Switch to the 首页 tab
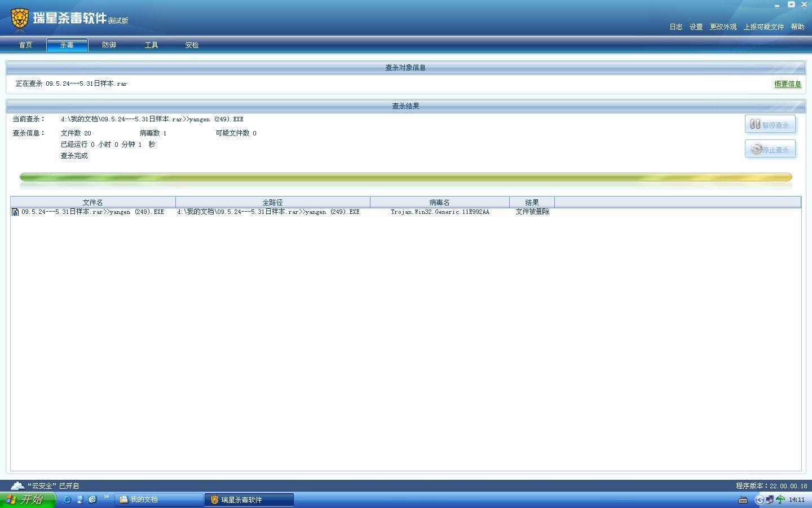This screenshot has height=508, width=812. pos(25,45)
